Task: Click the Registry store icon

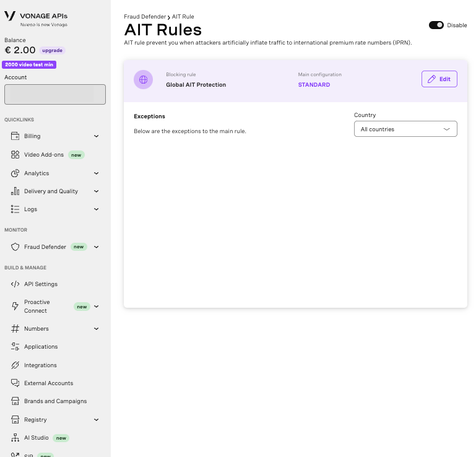Action: [15, 420]
